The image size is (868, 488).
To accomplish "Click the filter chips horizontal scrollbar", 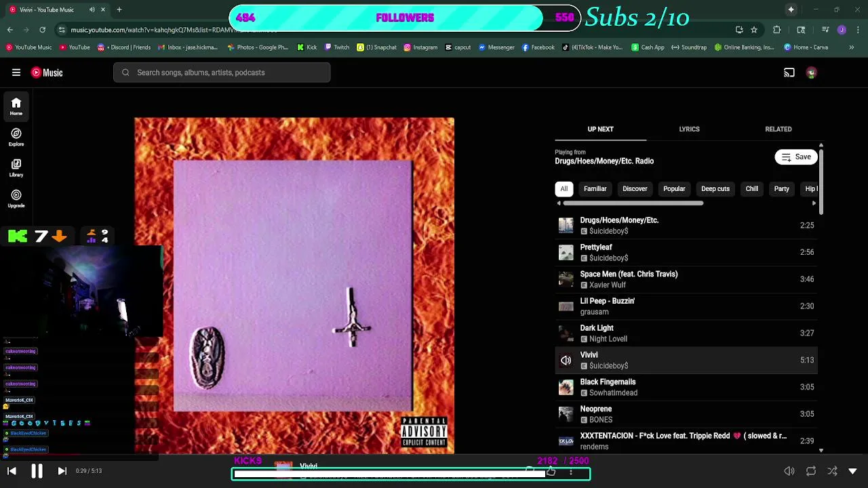I will click(x=633, y=203).
